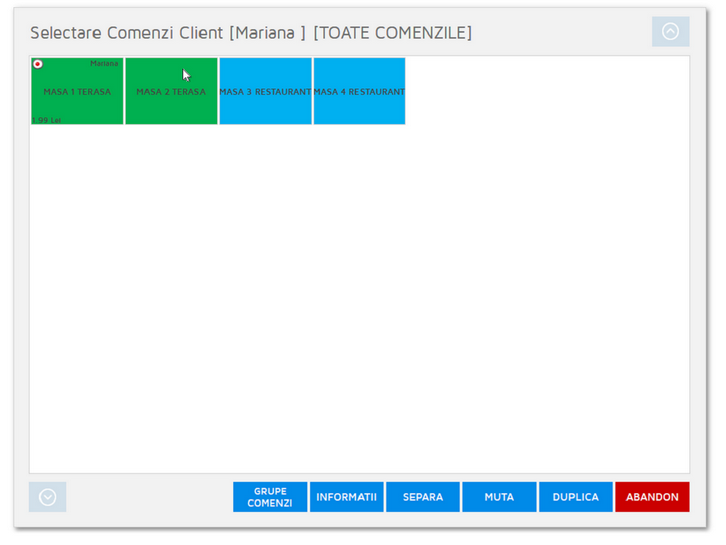Click the INFORMATII button

(346, 497)
